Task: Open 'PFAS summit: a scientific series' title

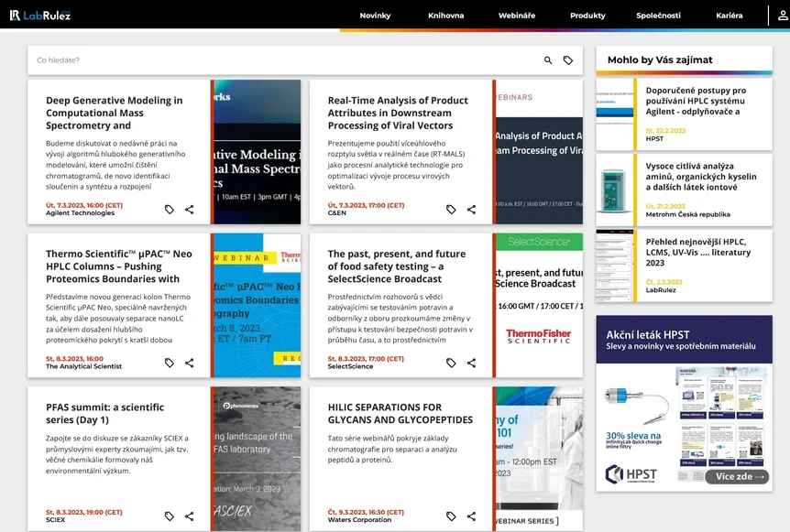Action: [x=104, y=414]
